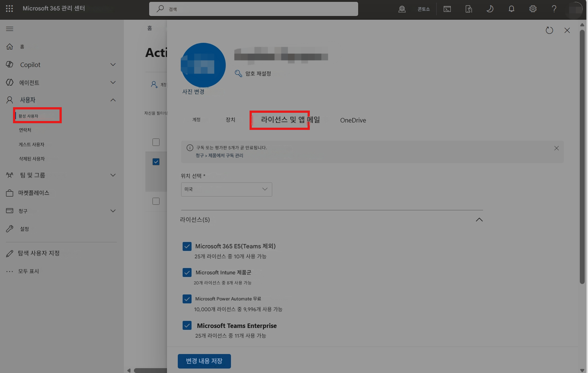Open Cloud Shell terminal icon
The image size is (588, 373).
[x=447, y=9]
